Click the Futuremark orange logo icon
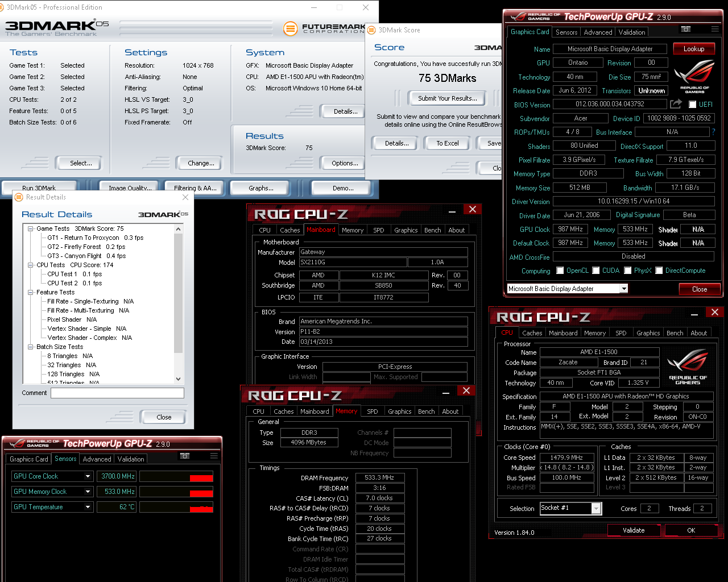 (290, 28)
